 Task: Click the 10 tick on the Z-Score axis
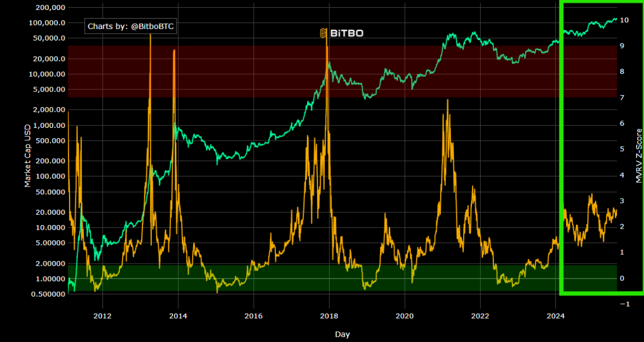point(624,20)
